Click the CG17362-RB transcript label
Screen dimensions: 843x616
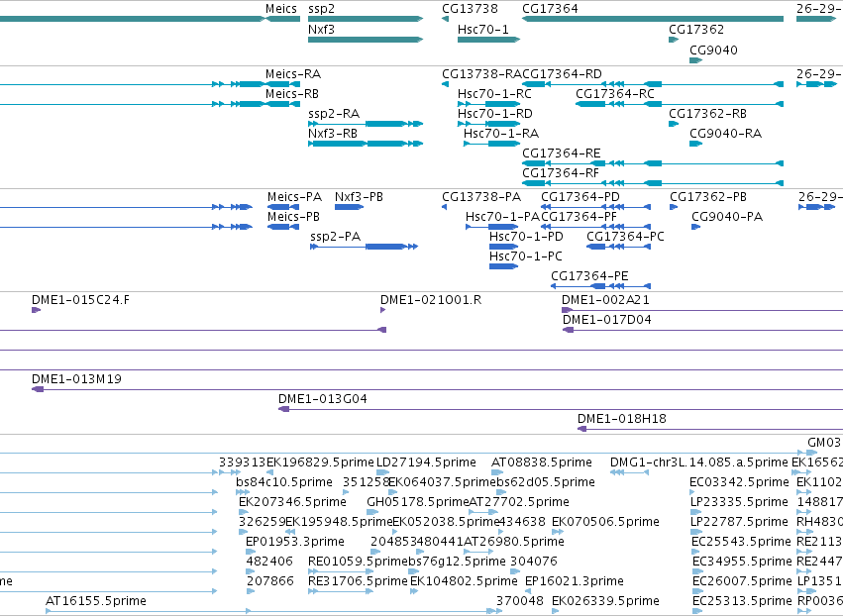coord(707,114)
